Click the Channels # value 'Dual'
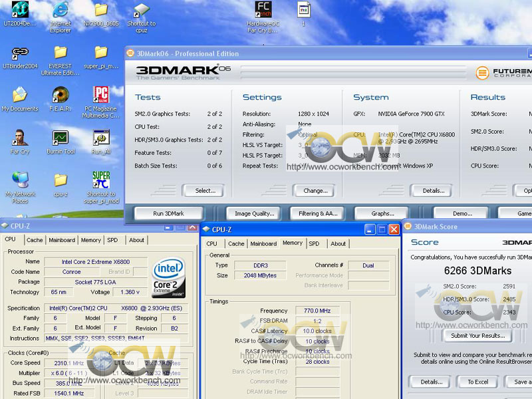The width and height of the screenshot is (532, 399). (368, 265)
